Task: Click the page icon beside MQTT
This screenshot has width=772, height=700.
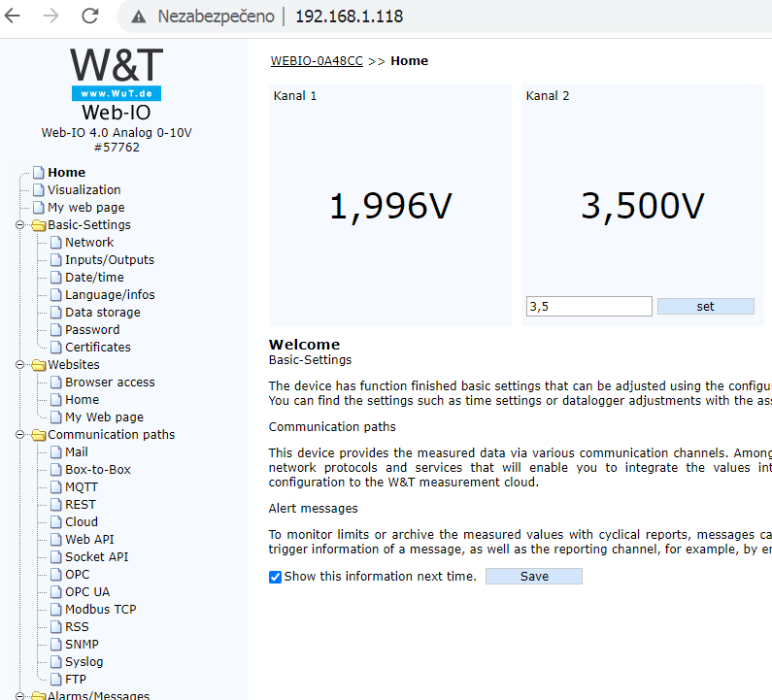Action: pyautogui.click(x=56, y=486)
